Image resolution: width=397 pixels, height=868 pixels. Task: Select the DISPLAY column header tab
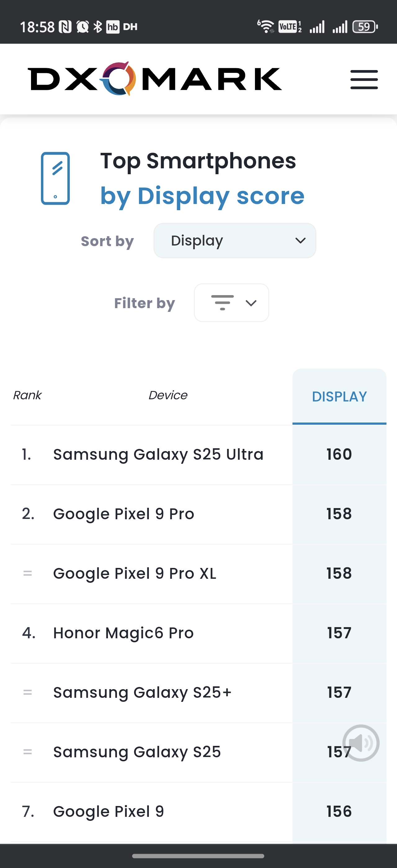[339, 396]
